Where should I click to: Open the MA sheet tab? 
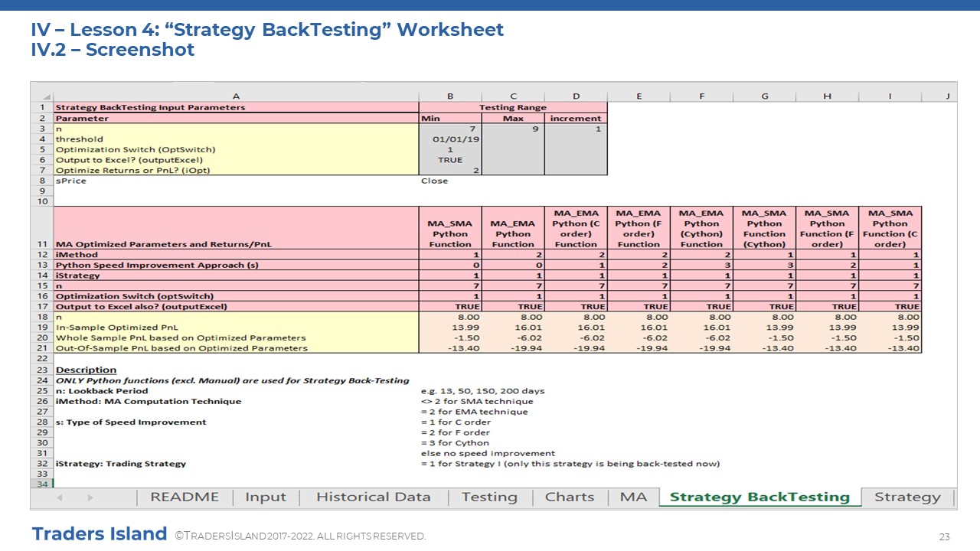click(x=633, y=497)
